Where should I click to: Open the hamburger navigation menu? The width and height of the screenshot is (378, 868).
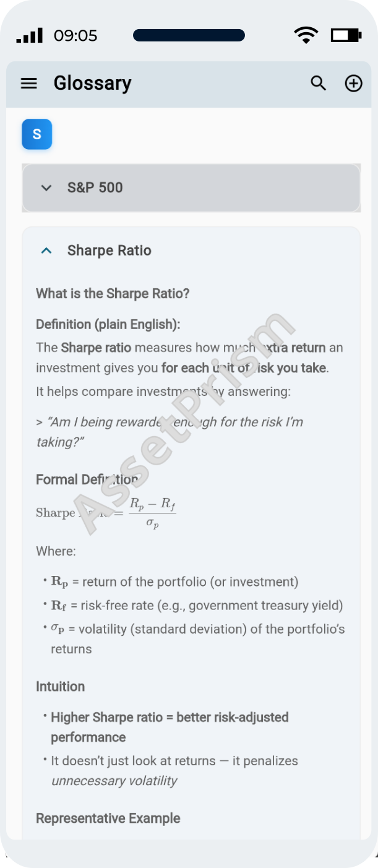click(29, 84)
